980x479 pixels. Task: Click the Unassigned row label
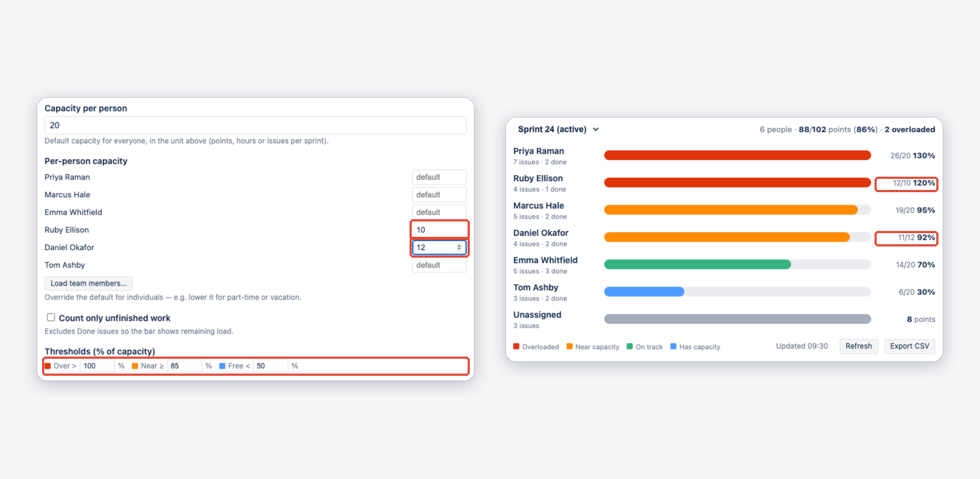click(x=537, y=315)
